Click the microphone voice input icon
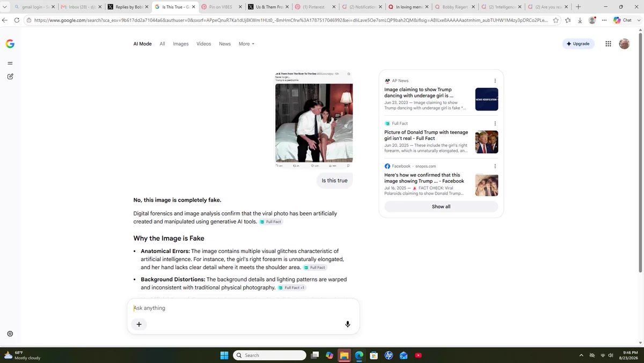 (x=348, y=324)
